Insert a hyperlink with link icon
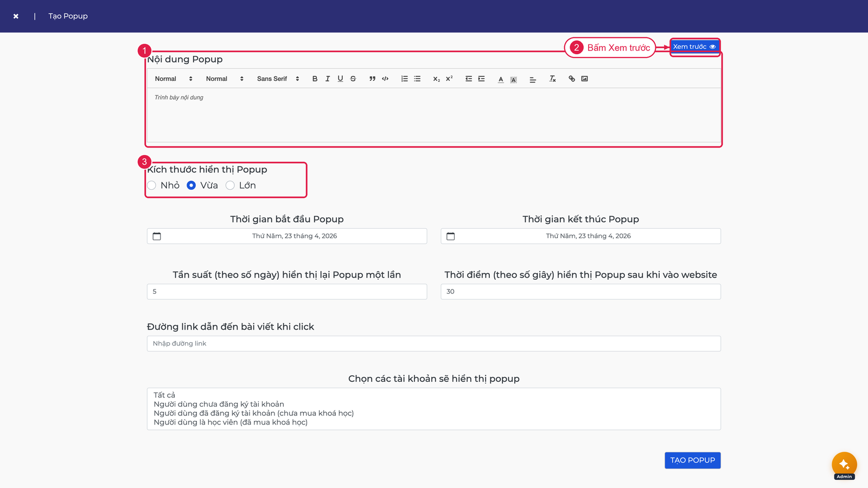Image resolution: width=868 pixels, height=488 pixels. [x=572, y=79]
